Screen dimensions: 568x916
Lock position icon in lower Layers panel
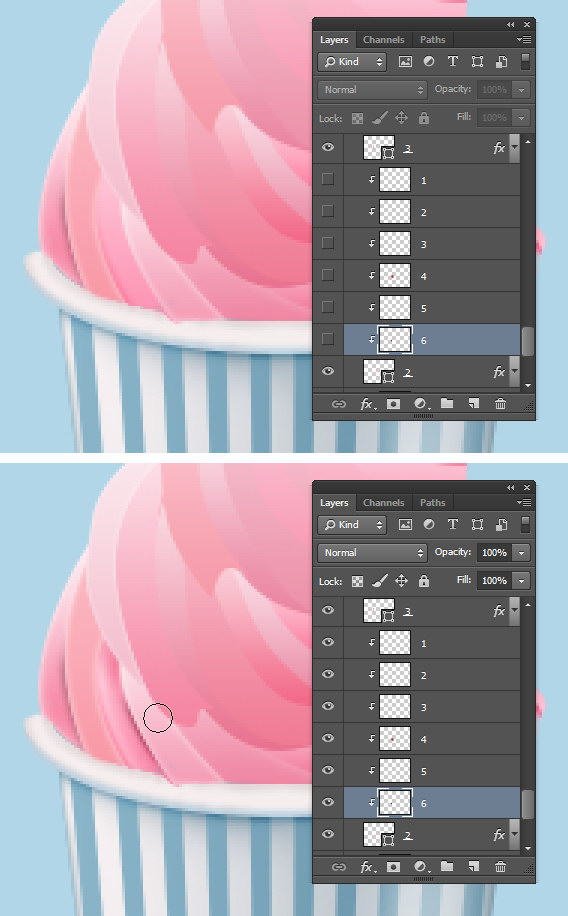point(401,581)
